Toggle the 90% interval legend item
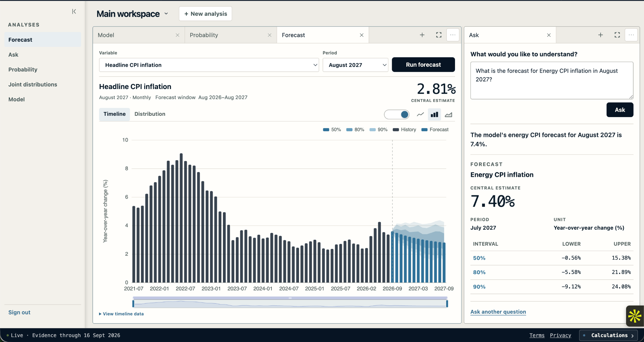The height and width of the screenshot is (342, 644). pyautogui.click(x=379, y=130)
